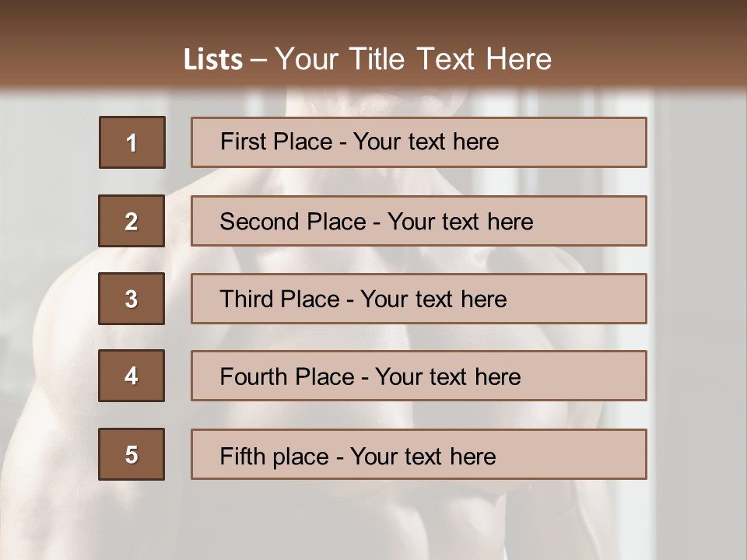Select the number 2 box
Viewport: 747px width, 560px height.
click(x=132, y=221)
